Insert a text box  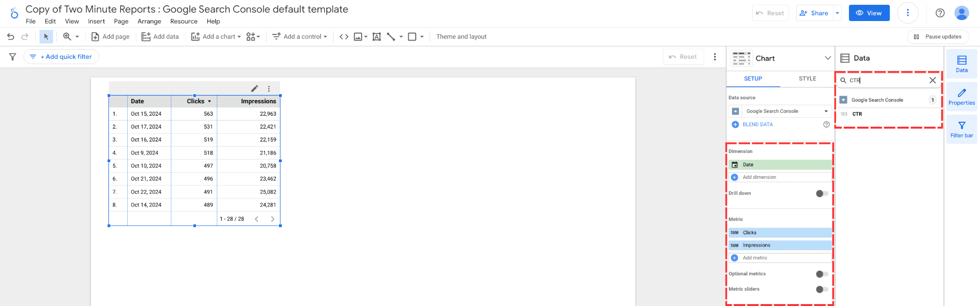[377, 37]
